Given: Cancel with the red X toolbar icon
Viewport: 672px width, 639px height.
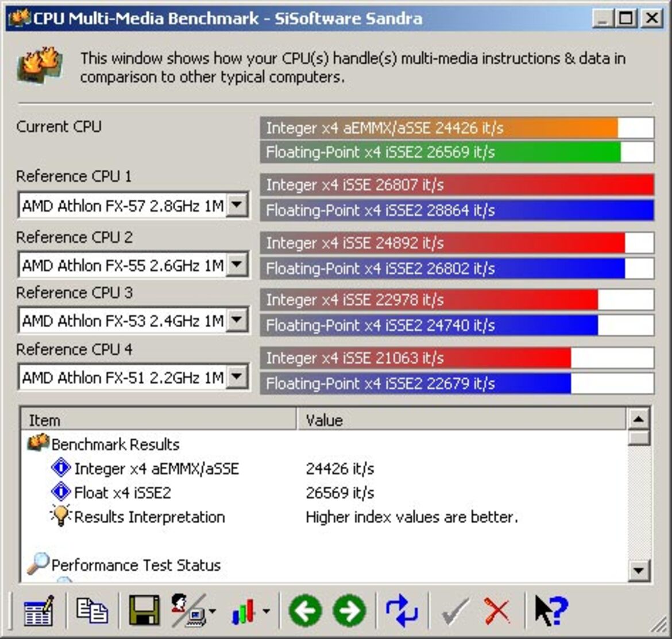Looking at the screenshot, I should tap(497, 611).
